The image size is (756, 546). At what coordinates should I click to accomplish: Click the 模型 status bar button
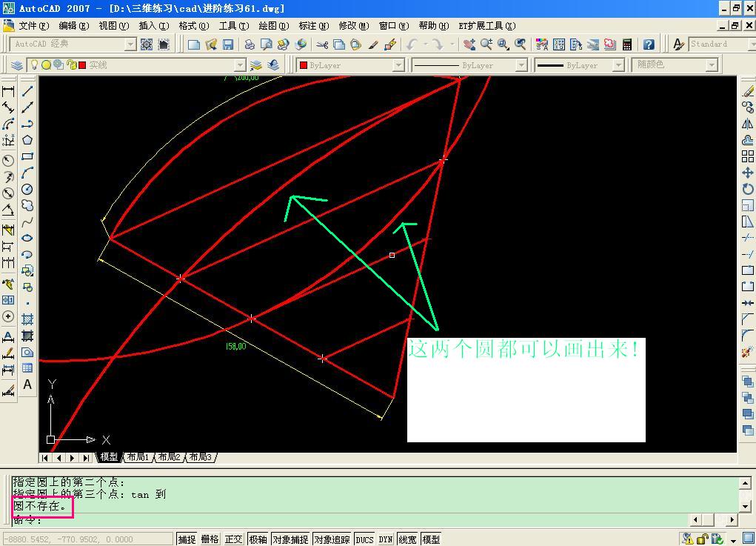431,539
